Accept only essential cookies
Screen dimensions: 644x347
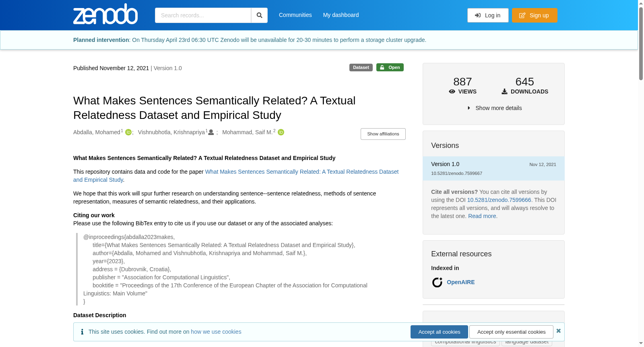point(511,332)
